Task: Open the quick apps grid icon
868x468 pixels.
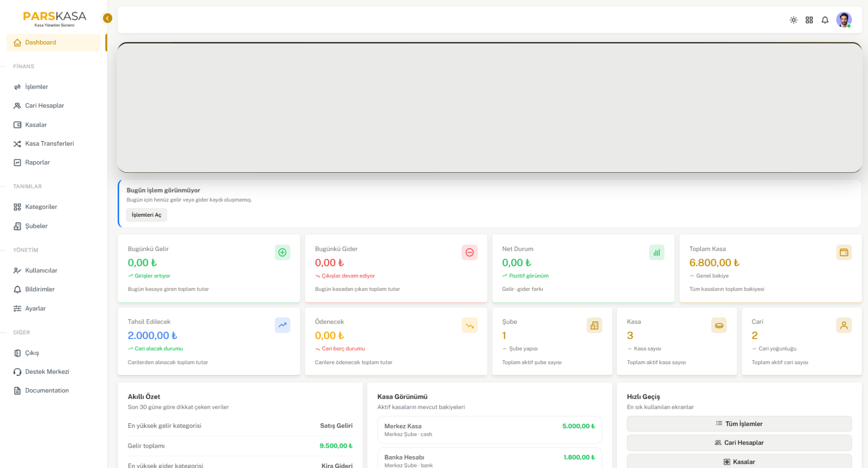Action: pyautogui.click(x=809, y=20)
